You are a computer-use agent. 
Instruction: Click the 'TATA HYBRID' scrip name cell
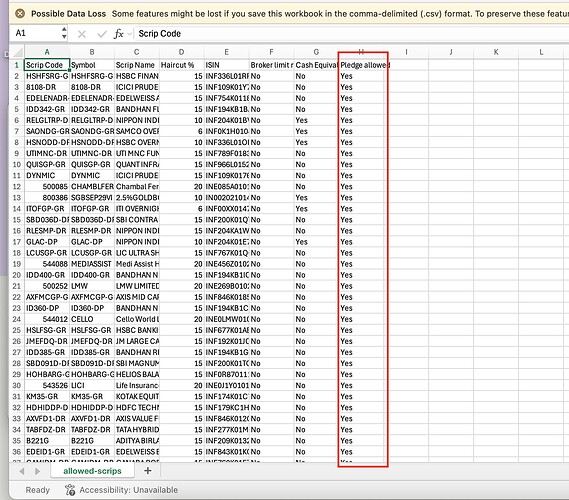pyautogui.click(x=137, y=430)
